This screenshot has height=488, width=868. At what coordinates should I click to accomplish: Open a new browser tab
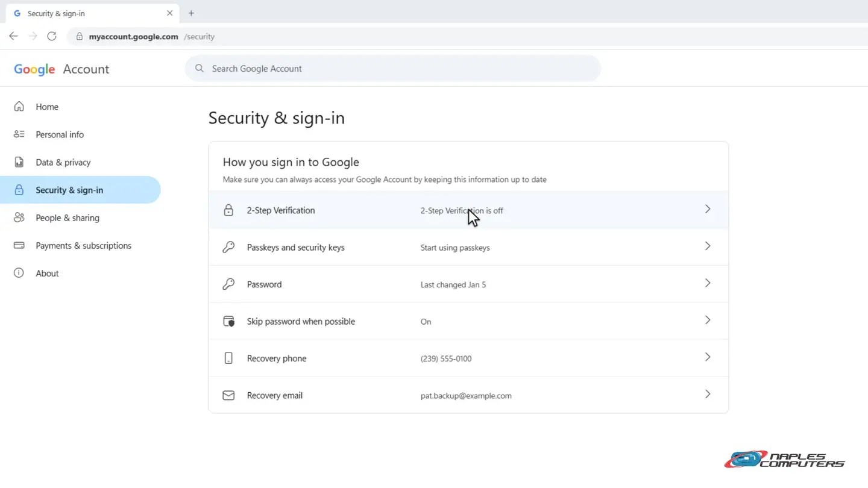[191, 13]
